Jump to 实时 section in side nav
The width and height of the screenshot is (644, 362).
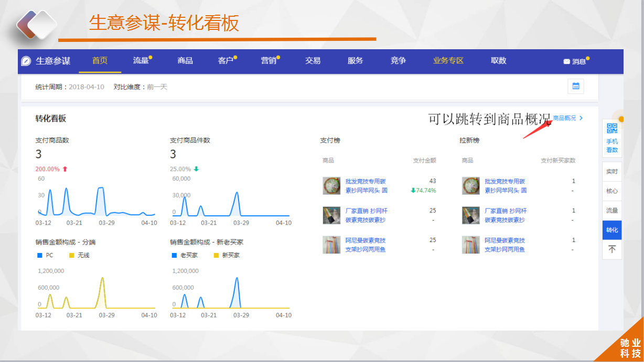tap(612, 172)
